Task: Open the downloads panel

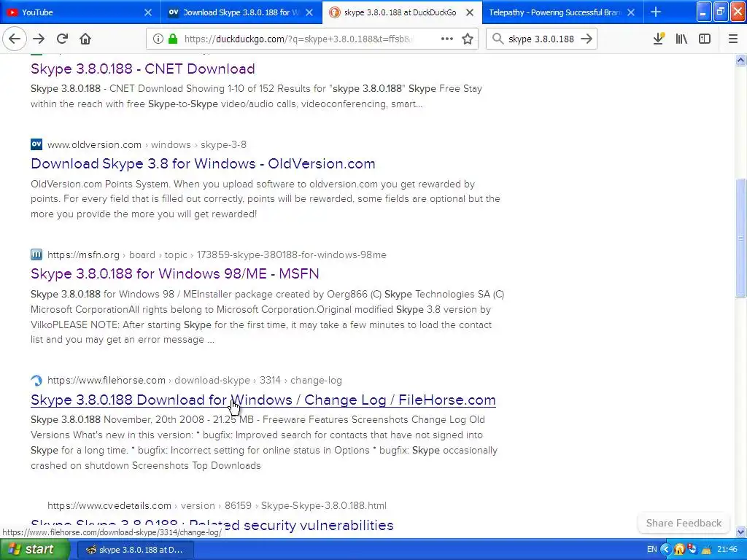Action: pyautogui.click(x=659, y=39)
